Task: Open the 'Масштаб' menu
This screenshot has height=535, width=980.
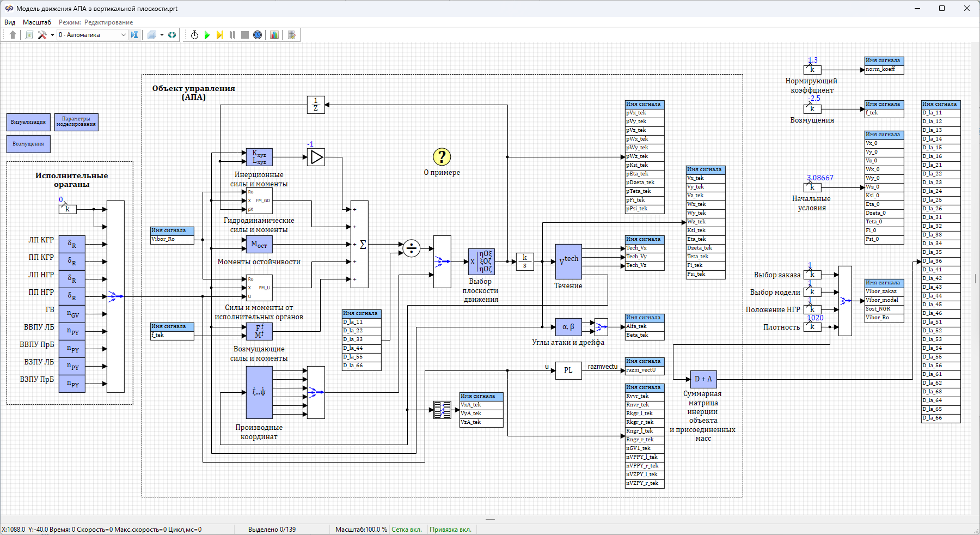Action: click(x=37, y=22)
